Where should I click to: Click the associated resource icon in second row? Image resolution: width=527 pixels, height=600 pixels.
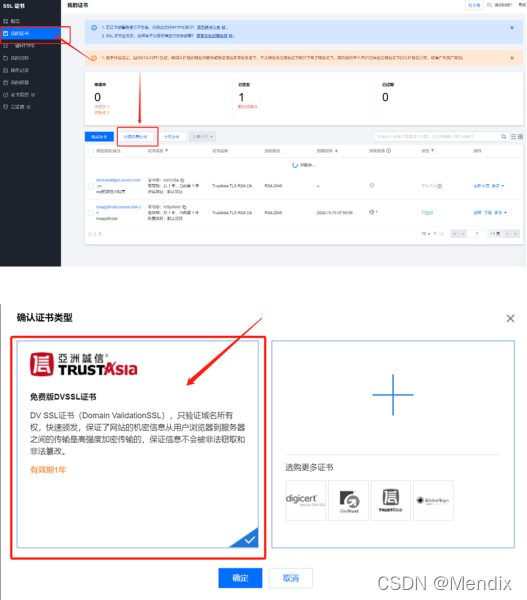(372, 212)
